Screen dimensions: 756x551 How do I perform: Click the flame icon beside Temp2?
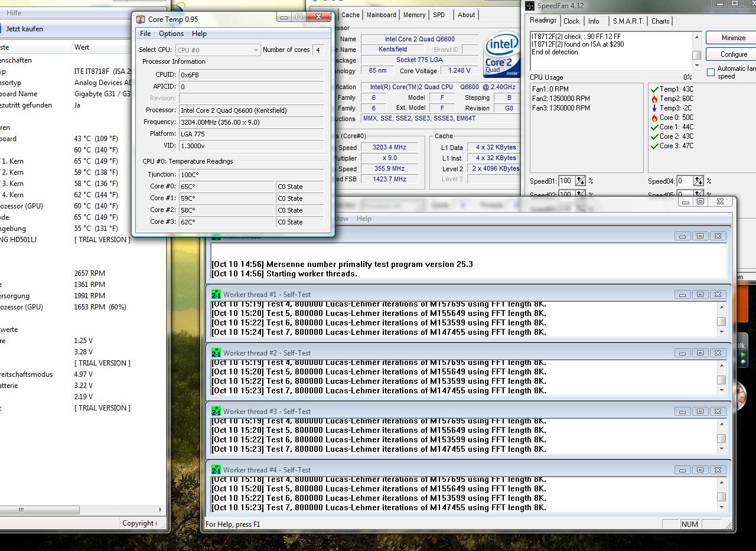654,99
